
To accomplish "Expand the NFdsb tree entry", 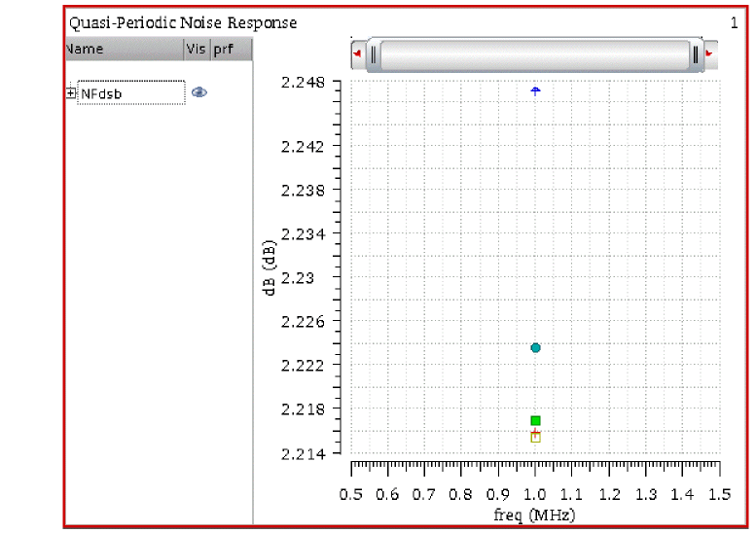I will (71, 93).
